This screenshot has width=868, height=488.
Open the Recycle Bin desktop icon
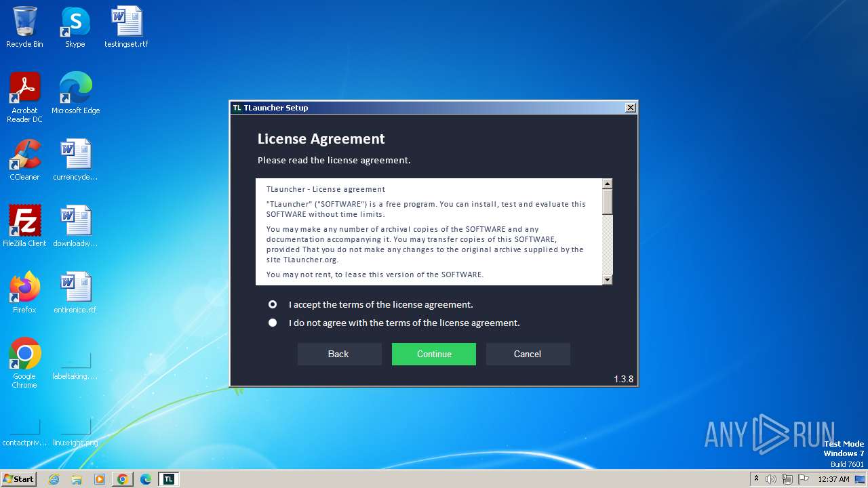click(24, 27)
